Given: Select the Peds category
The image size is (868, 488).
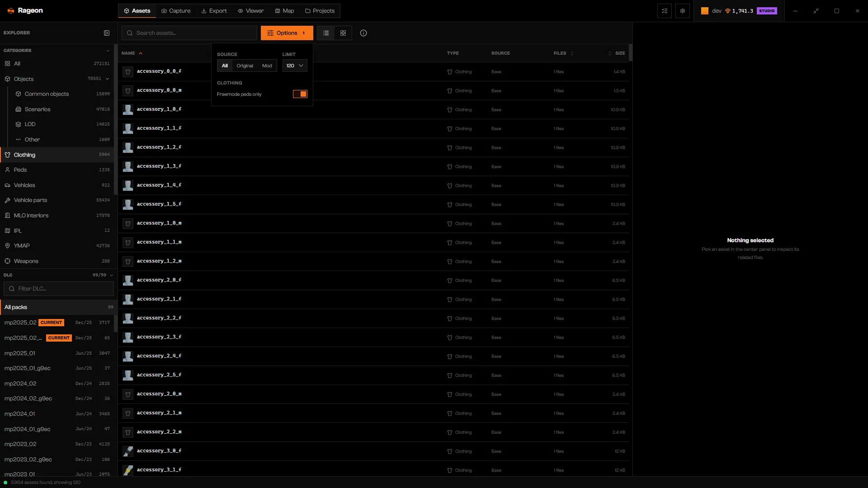Looking at the screenshot, I should (57, 170).
